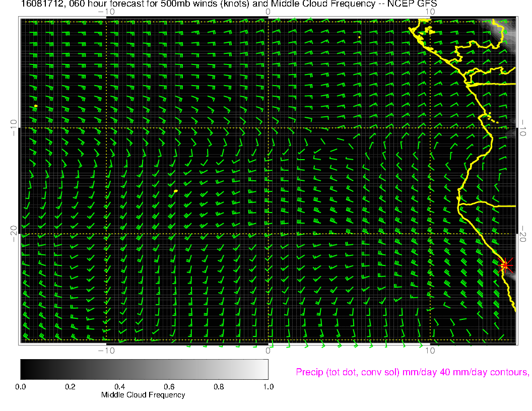The width and height of the screenshot is (532, 411).
Task: Click grid intersection of 10 longitude and -20 latitude
Action: tap(430, 234)
